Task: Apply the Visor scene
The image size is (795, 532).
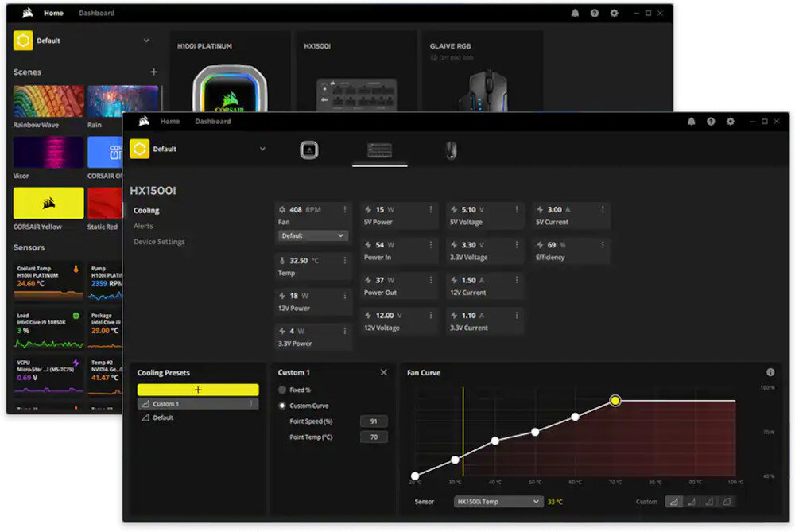Action: click(48, 152)
